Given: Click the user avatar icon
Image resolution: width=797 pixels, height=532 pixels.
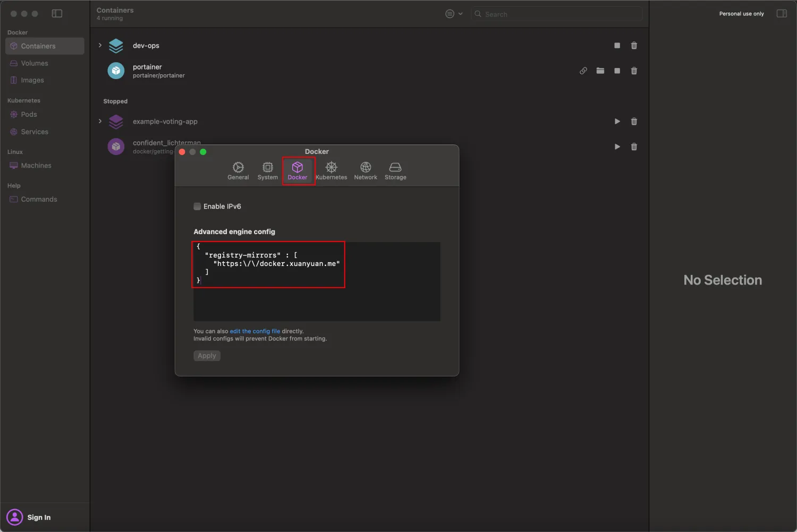Looking at the screenshot, I should (x=15, y=517).
